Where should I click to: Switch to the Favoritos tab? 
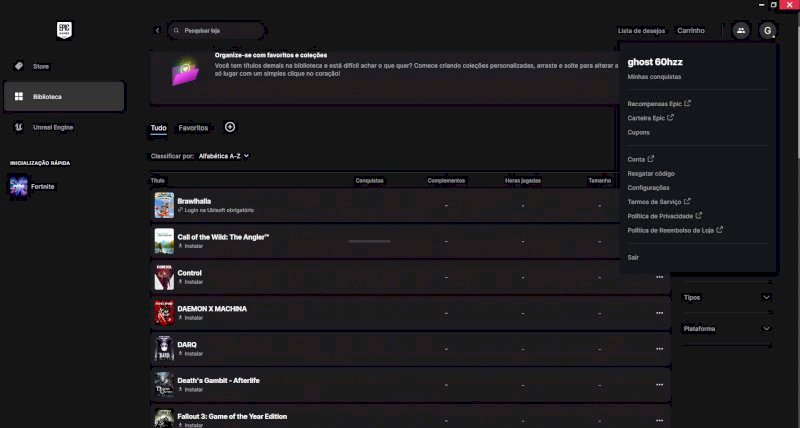193,128
